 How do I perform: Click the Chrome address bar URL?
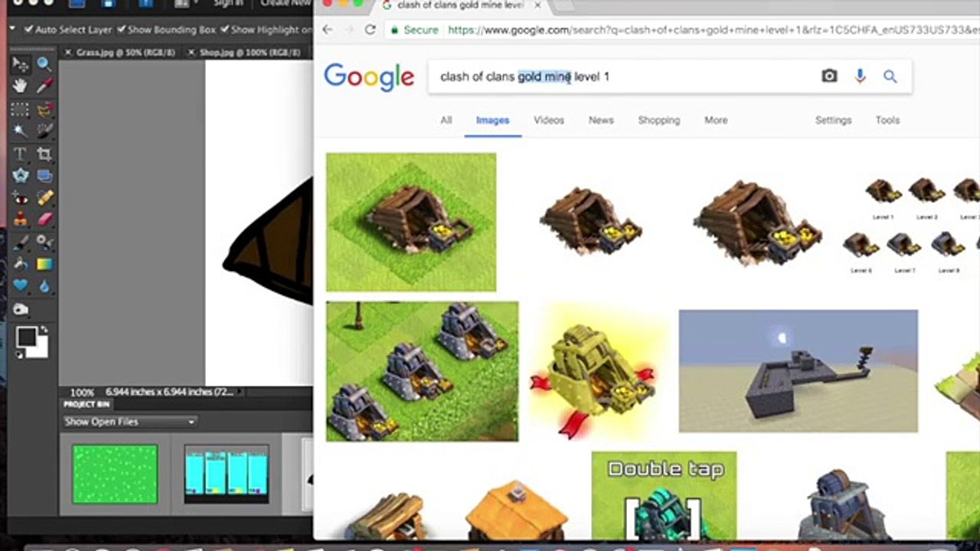[714, 30]
